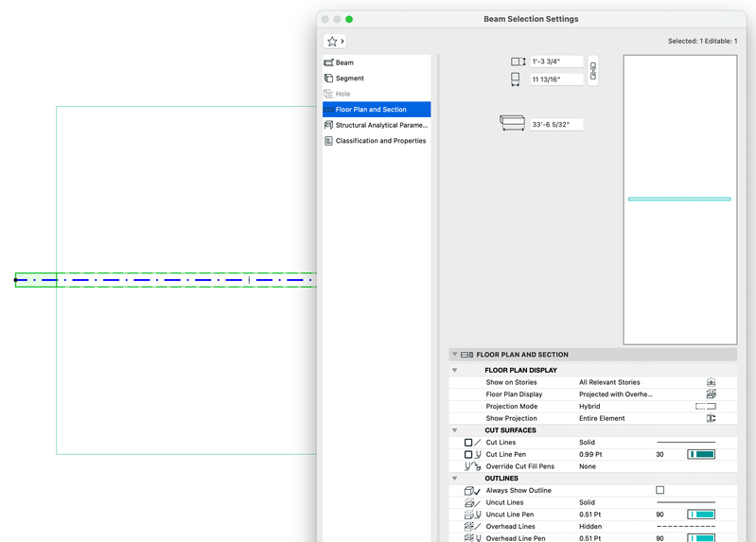Toggle the chain link dimensions icon
The width and height of the screenshot is (756, 542).
593,70
